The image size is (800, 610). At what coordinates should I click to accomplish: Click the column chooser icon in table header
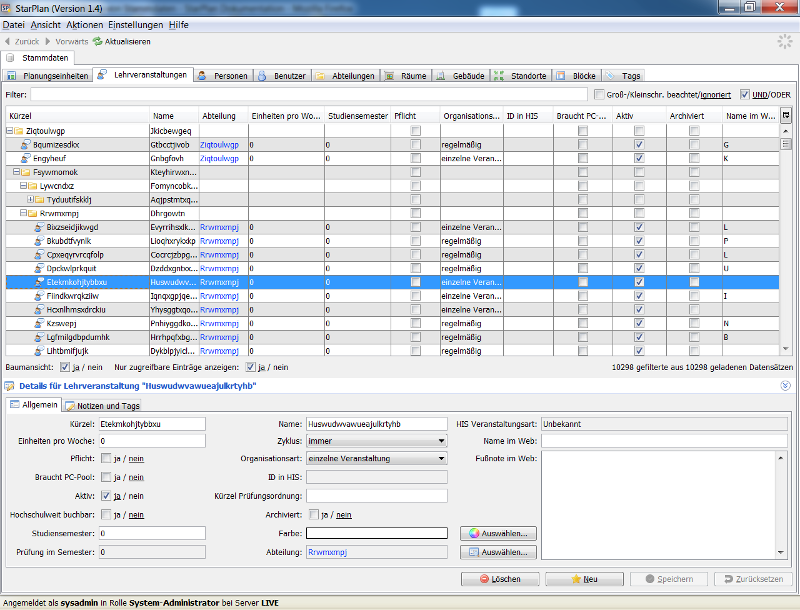click(x=786, y=116)
